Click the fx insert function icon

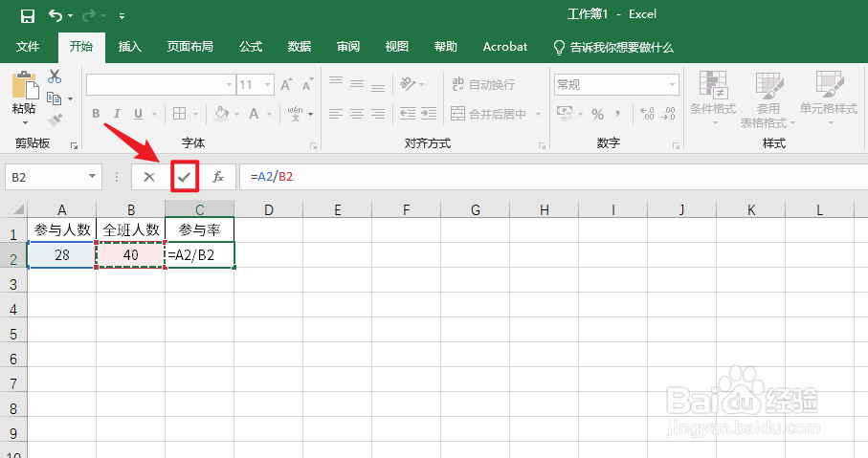click(x=218, y=177)
